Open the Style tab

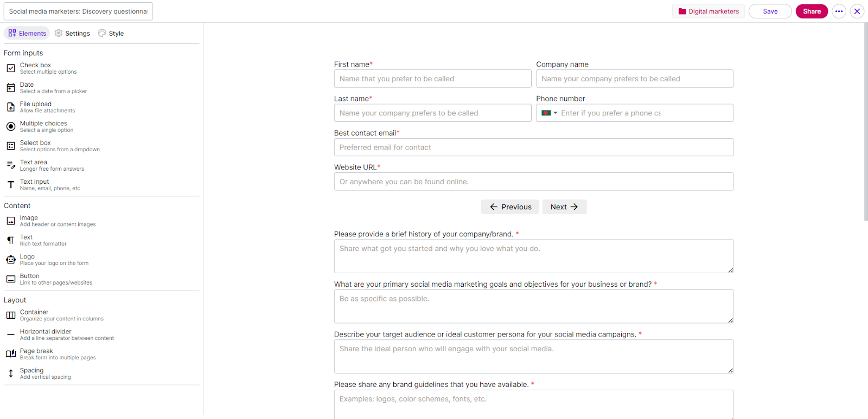click(x=111, y=33)
